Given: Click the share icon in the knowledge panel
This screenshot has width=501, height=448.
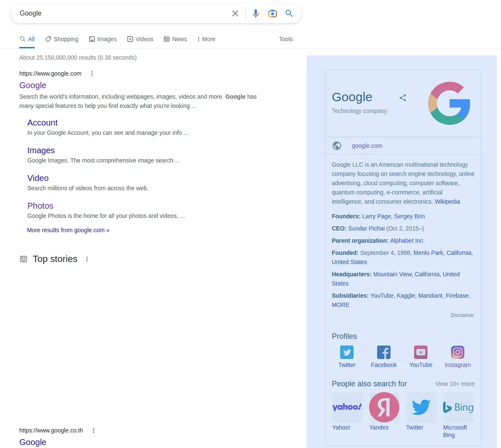Looking at the screenshot, I should pyautogui.click(x=403, y=97).
